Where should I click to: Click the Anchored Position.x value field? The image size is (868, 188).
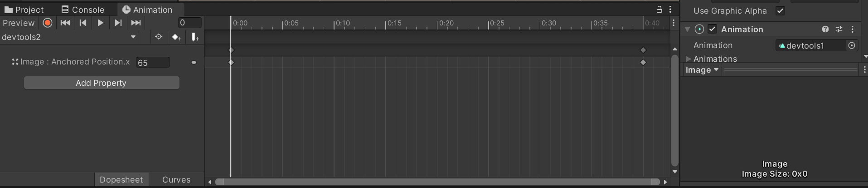click(x=153, y=63)
